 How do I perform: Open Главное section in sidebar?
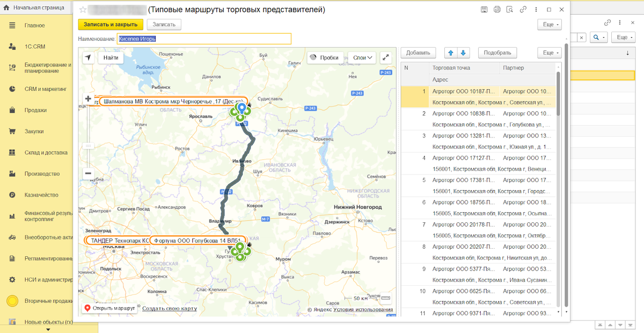tap(34, 25)
